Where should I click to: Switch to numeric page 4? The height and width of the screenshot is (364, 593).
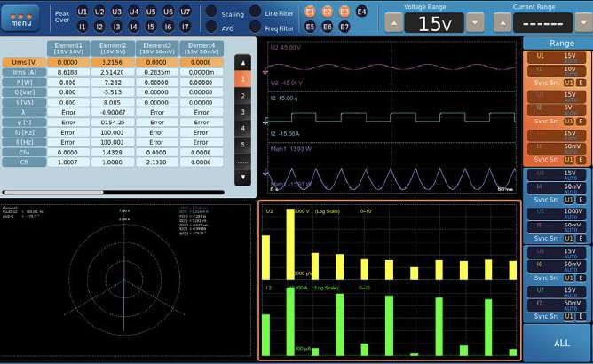click(x=243, y=128)
